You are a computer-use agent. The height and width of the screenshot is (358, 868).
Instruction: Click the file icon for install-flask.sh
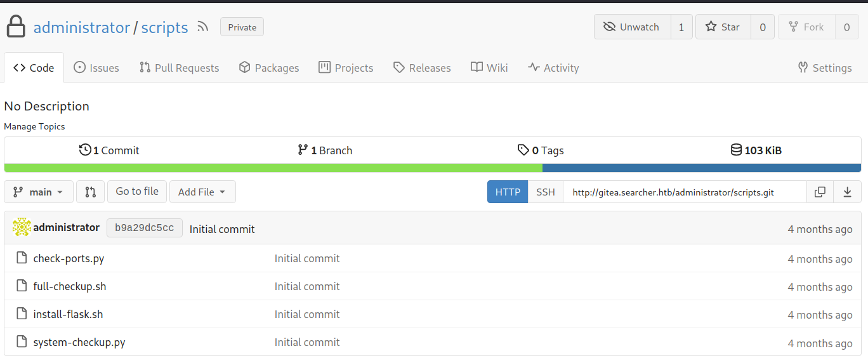pos(22,314)
